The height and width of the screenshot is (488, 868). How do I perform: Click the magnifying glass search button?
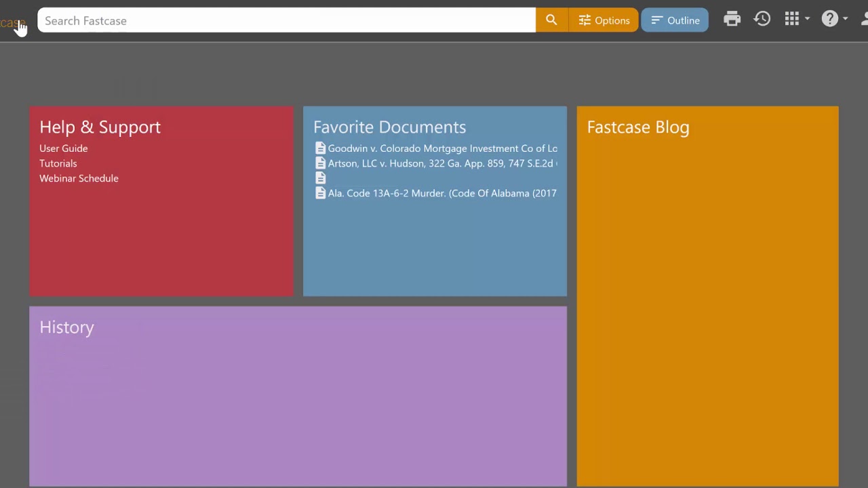point(551,20)
